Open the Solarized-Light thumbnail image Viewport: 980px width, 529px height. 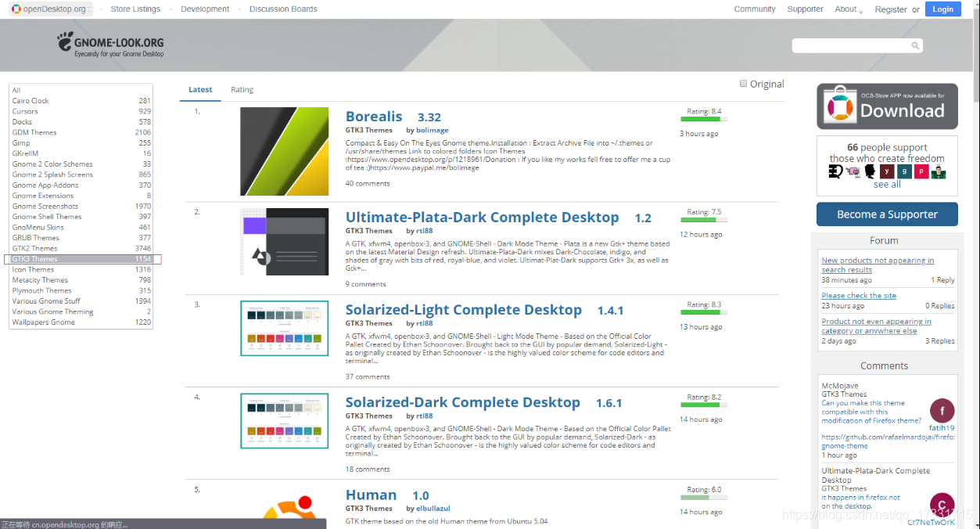(x=285, y=329)
